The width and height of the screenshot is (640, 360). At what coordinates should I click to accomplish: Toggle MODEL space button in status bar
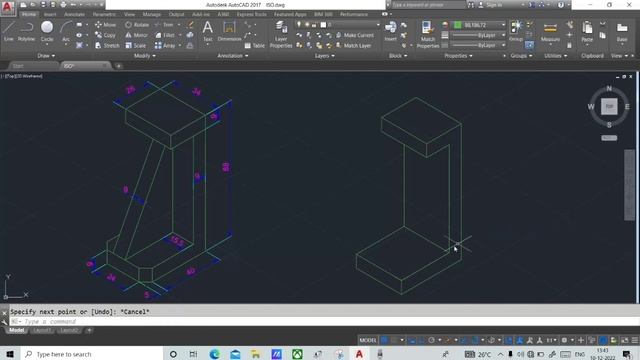(x=368, y=340)
